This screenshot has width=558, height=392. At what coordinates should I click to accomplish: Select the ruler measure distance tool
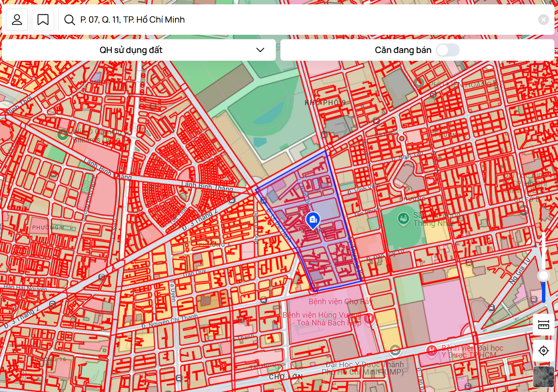tap(544, 325)
